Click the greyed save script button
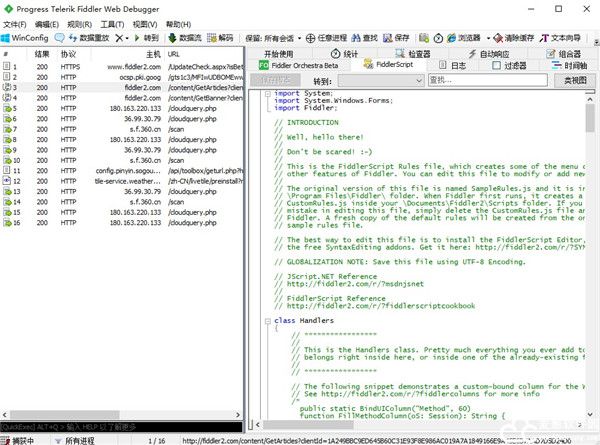The height and width of the screenshot is (445, 600). pyautogui.click(x=275, y=80)
